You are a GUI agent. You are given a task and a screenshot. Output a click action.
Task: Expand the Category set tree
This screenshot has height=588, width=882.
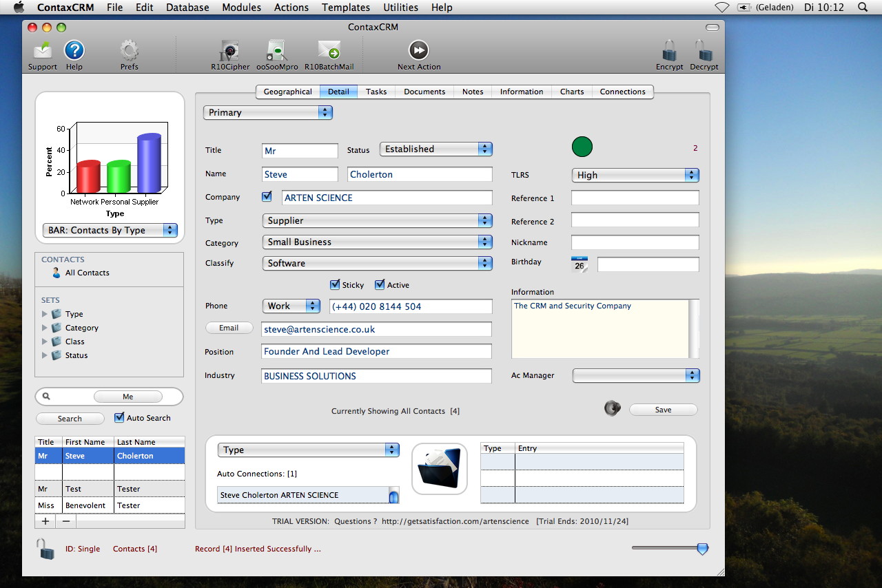click(x=45, y=328)
